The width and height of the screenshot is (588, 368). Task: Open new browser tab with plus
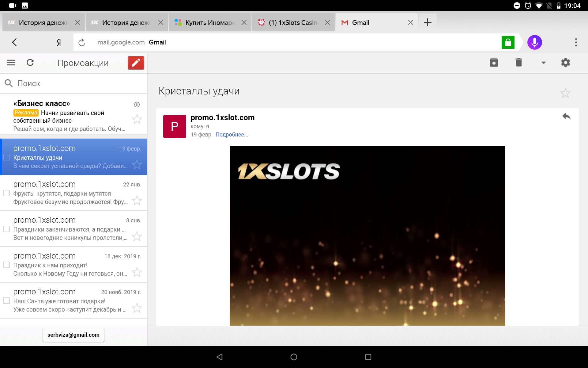[x=428, y=22]
